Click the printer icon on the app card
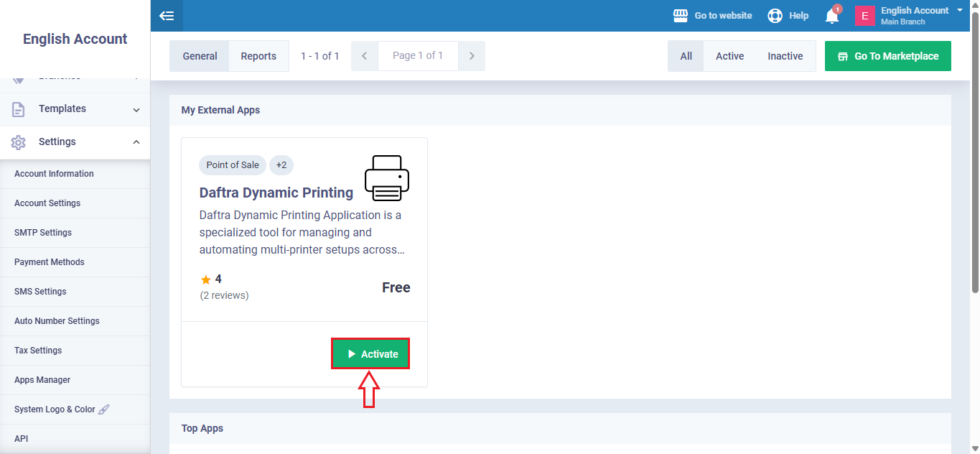Viewport: 980px width, 454px height. tap(386, 178)
